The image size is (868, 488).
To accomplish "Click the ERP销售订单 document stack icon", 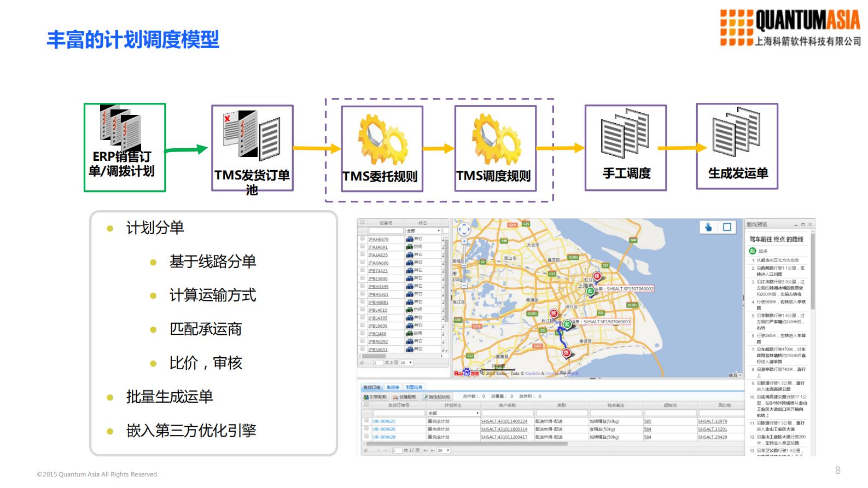I will coord(121,129).
